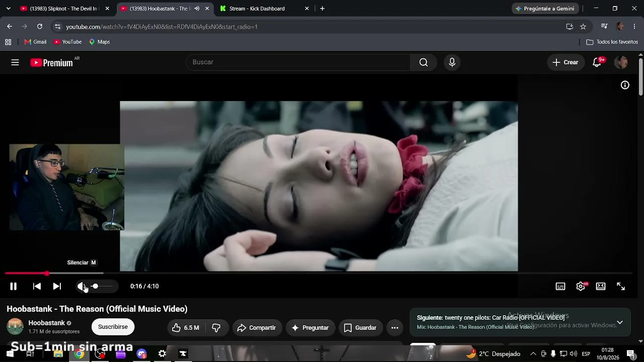Open the three-dot more actions menu
Screen dimensions: 644x362
(395, 328)
